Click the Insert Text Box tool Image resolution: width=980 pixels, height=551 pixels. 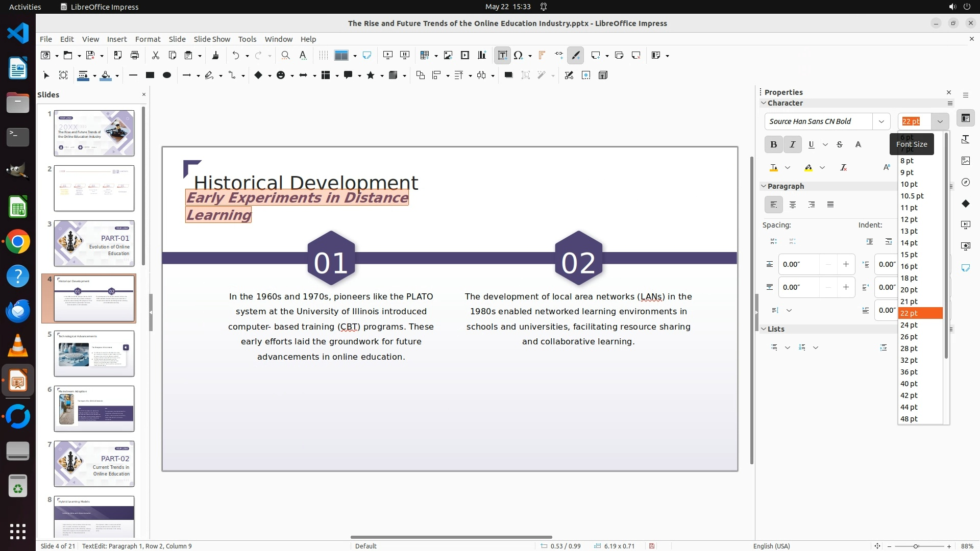(x=502, y=56)
